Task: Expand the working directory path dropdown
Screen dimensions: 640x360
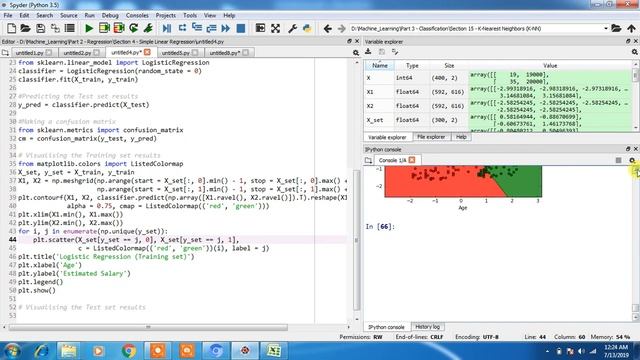Action: (606, 29)
